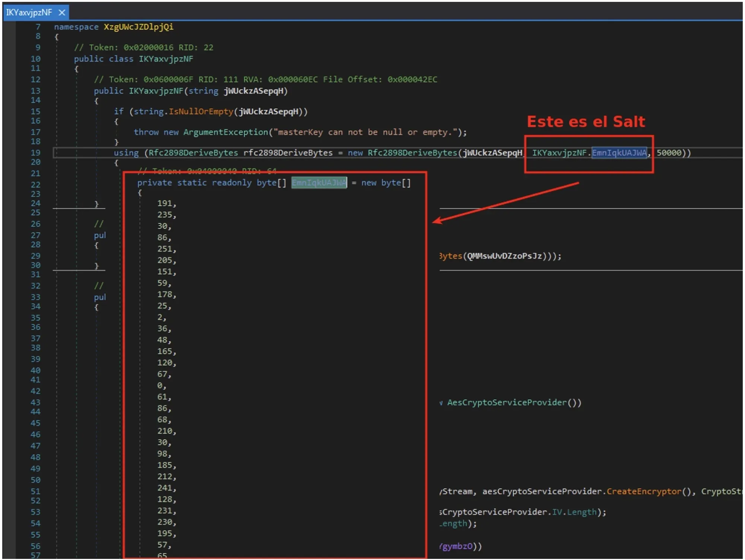Click byte value 178 in array
745x560 pixels.
click(x=165, y=295)
